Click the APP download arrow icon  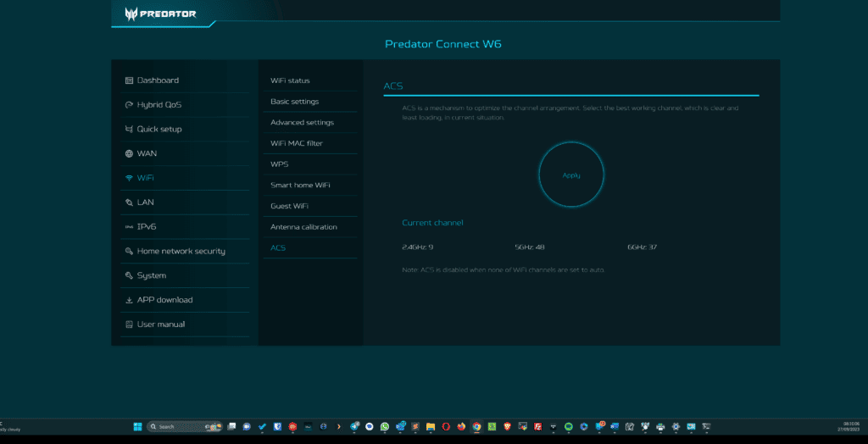129,300
